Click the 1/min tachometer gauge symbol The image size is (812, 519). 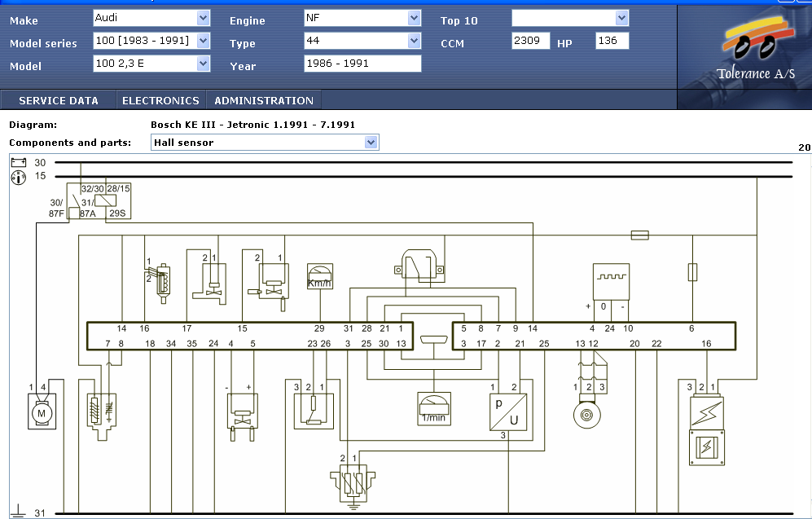tap(434, 409)
